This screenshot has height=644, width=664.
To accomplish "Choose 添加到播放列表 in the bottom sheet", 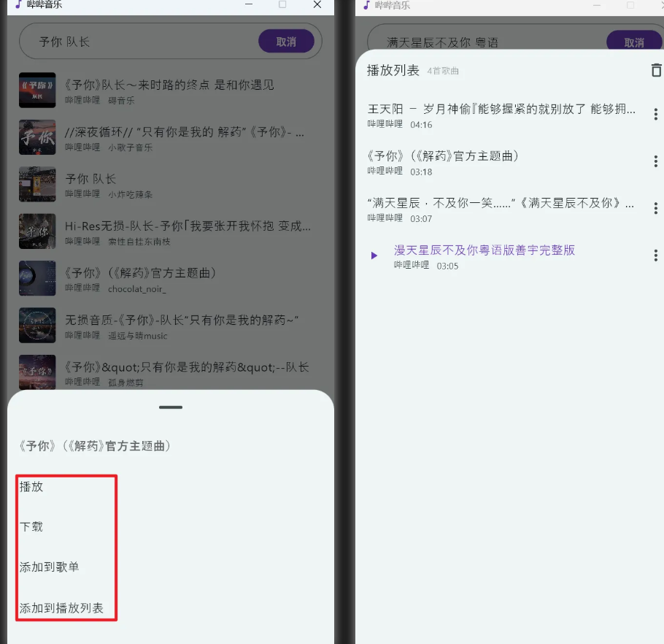I will [61, 608].
